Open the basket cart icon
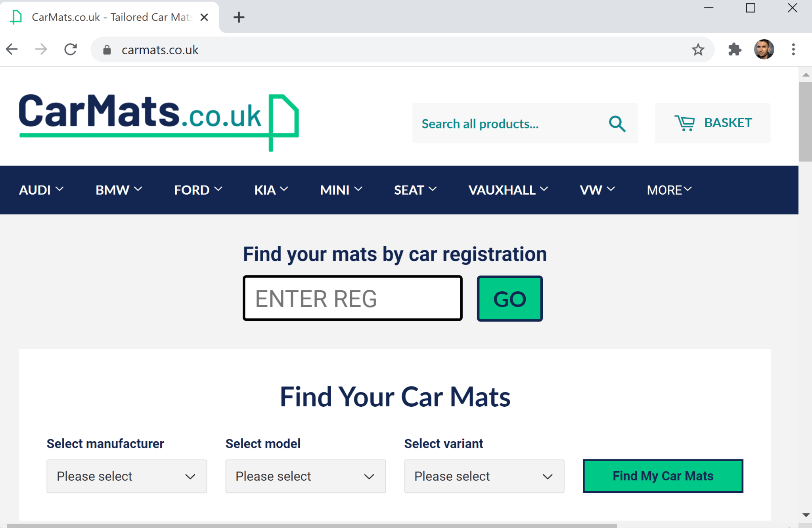 tap(685, 123)
